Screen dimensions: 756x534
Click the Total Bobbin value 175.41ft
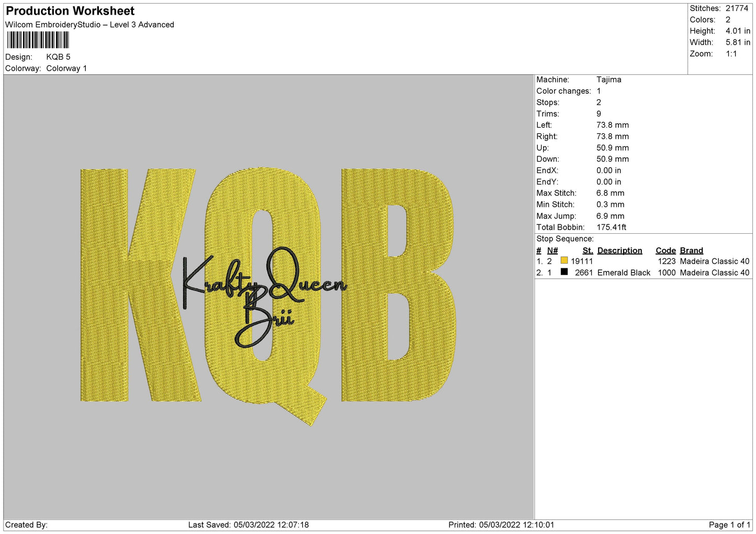click(612, 228)
